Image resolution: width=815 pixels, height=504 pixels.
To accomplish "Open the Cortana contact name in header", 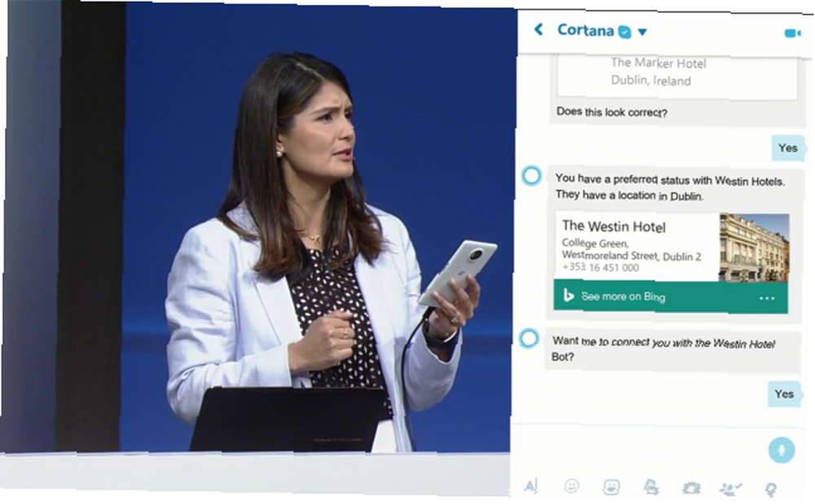I will [585, 31].
